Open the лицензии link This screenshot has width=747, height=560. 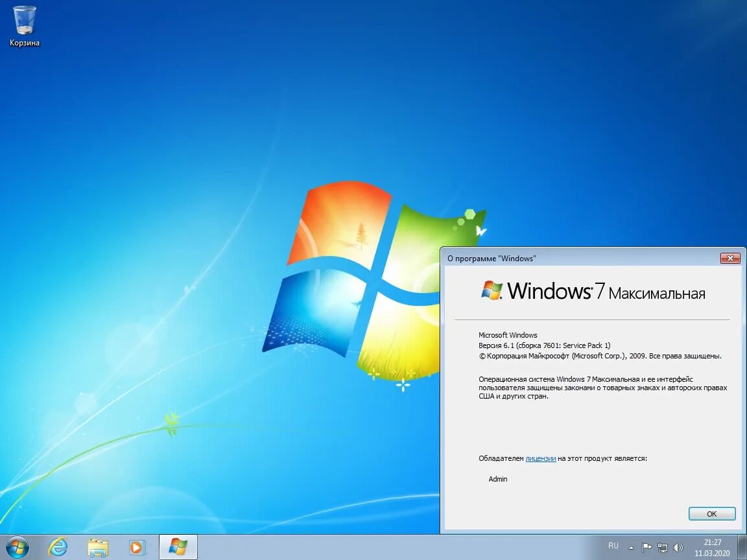pyautogui.click(x=541, y=458)
